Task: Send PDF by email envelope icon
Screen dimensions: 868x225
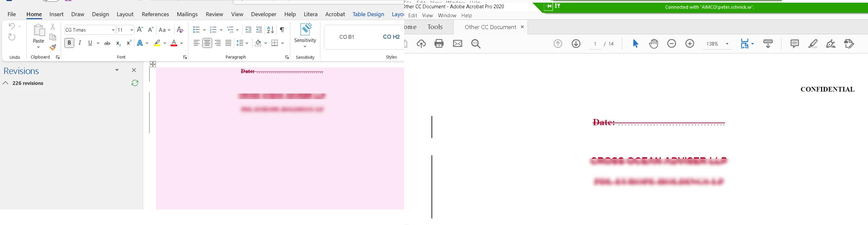Action: coord(457,44)
